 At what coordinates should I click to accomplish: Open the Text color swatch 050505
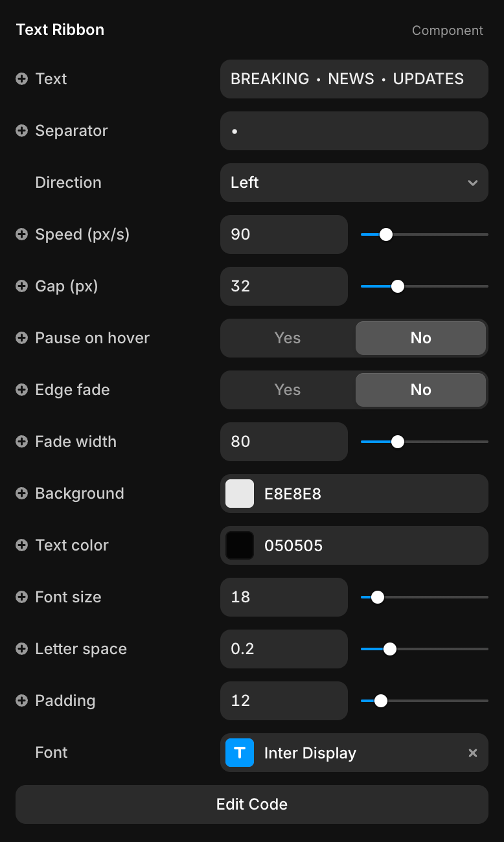point(240,545)
